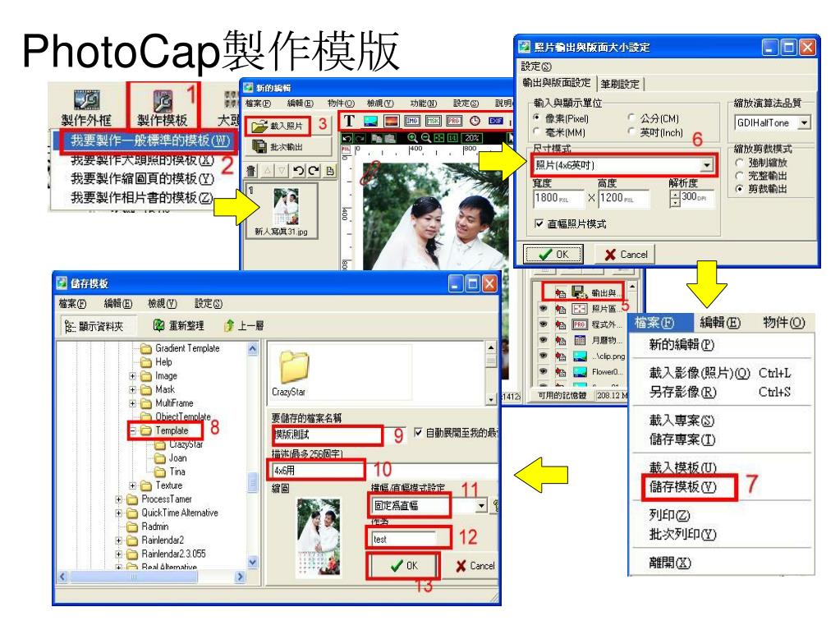The image size is (840, 630).
Task: Open the GDIHalfTone quality dropdown
Action: tap(804, 122)
